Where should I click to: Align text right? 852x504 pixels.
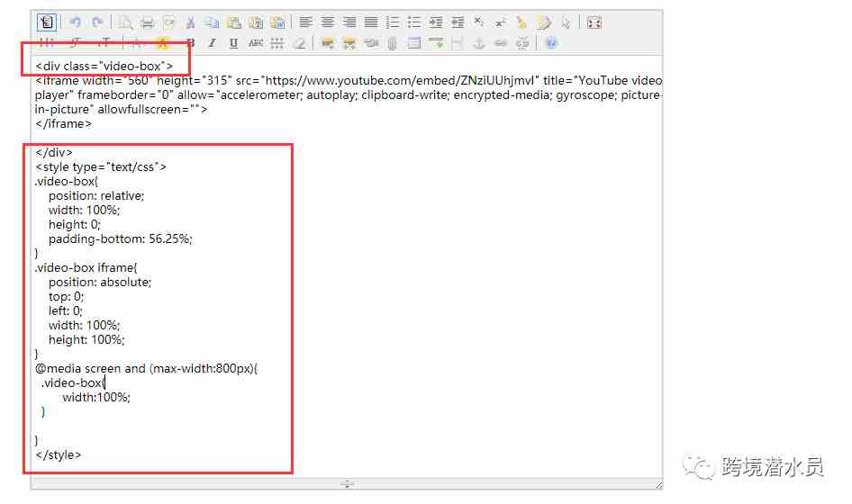[x=349, y=22]
